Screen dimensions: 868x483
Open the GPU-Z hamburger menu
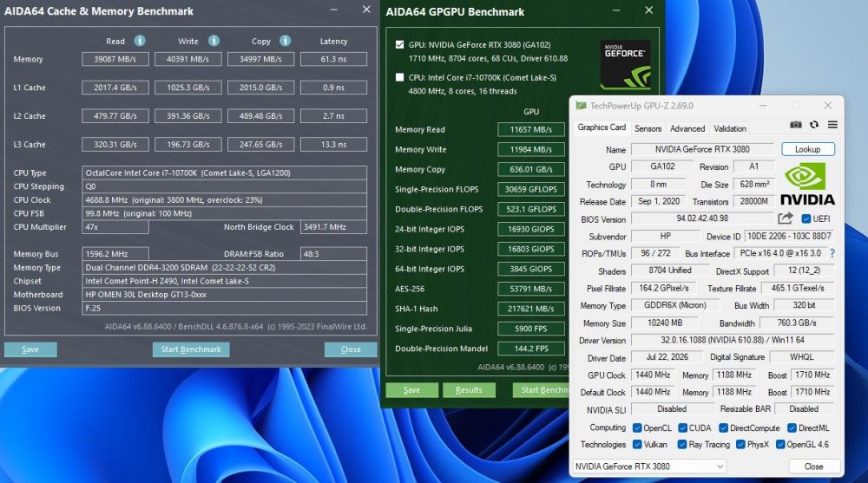pyautogui.click(x=832, y=125)
